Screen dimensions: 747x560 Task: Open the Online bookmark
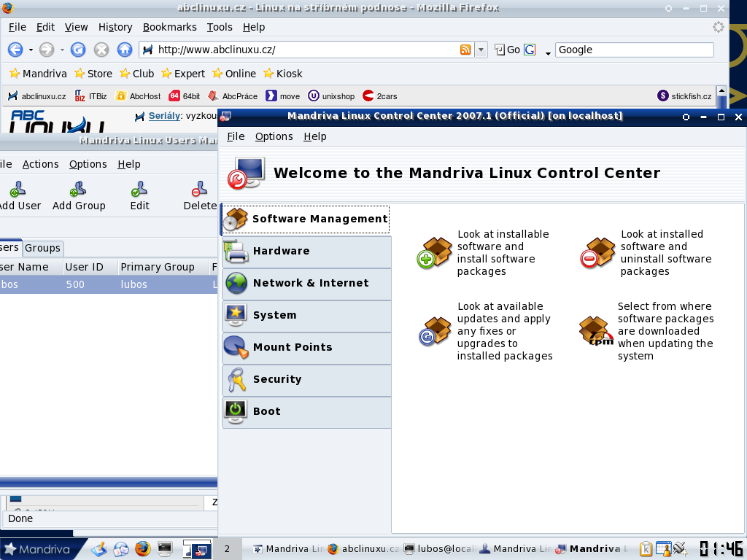point(234,74)
